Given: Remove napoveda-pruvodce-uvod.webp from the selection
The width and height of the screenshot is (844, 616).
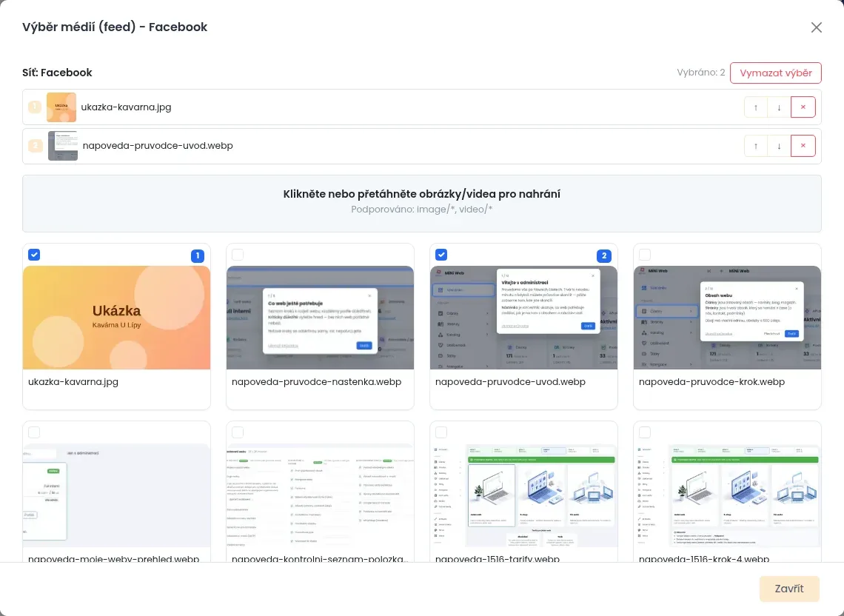Looking at the screenshot, I should pos(803,146).
